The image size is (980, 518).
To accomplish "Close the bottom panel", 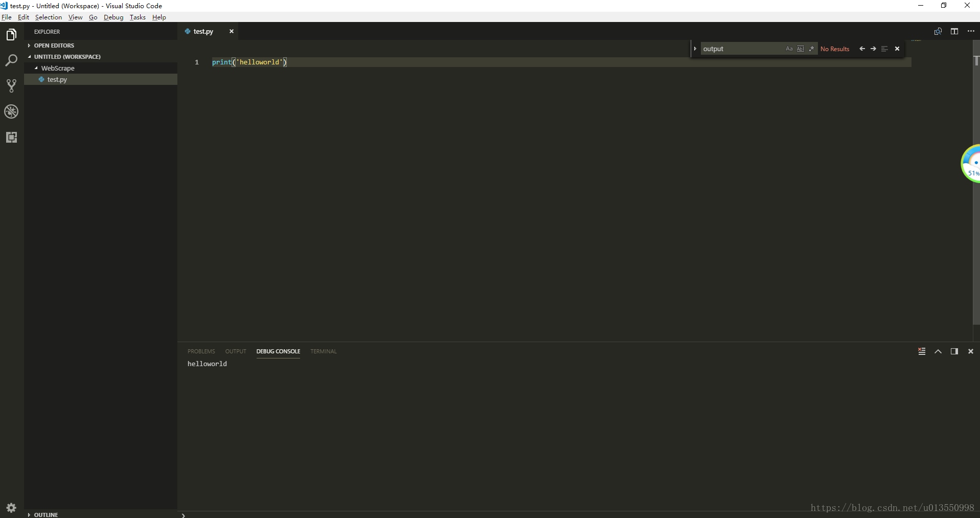I will (971, 351).
